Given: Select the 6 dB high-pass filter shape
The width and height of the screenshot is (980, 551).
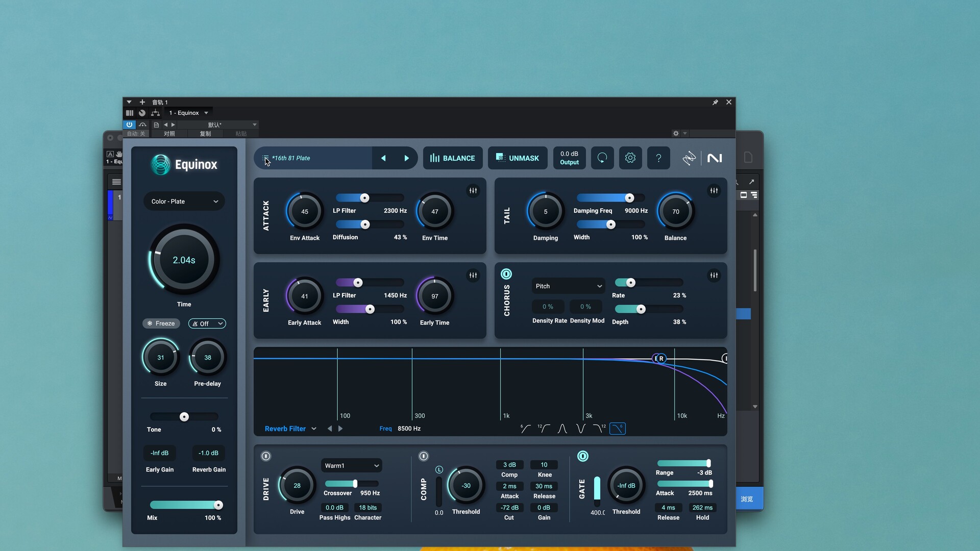Looking at the screenshot, I should pyautogui.click(x=525, y=429).
